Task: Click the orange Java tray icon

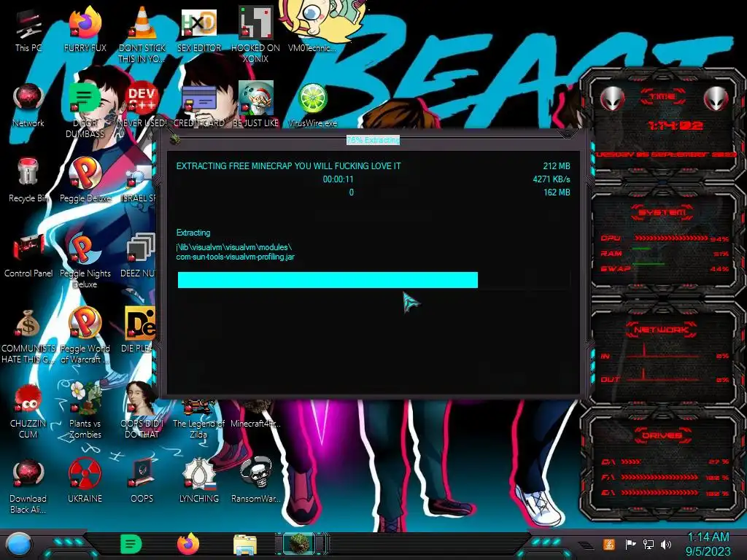Action: (609, 544)
